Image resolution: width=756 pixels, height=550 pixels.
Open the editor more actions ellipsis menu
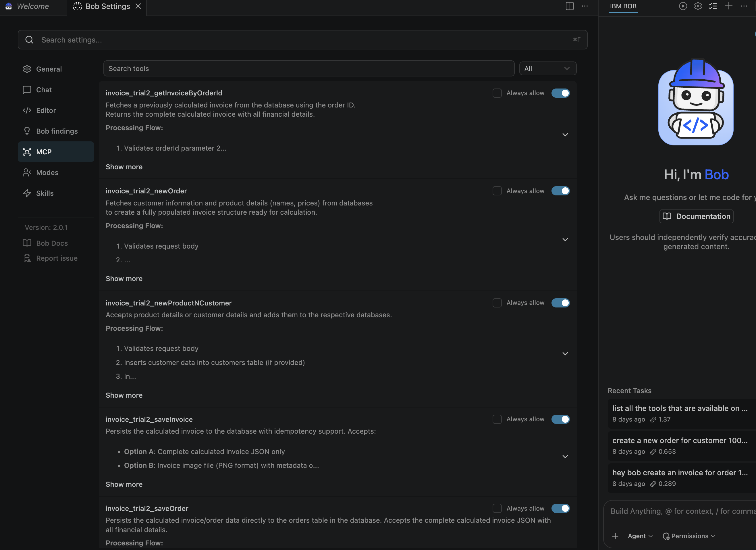[585, 6]
